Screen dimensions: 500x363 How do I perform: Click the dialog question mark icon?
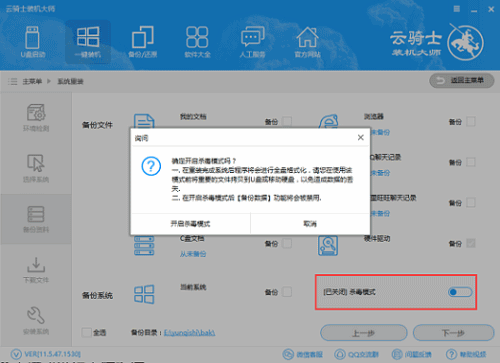(x=151, y=166)
